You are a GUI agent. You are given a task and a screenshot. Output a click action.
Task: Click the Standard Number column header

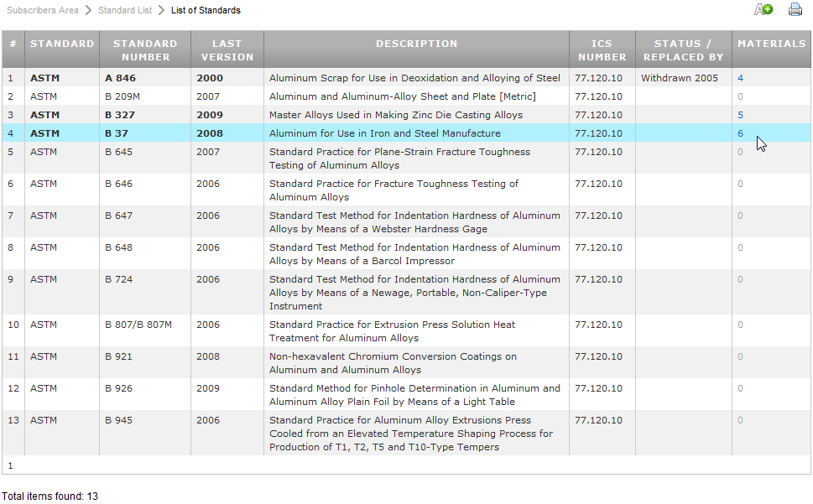click(x=145, y=49)
